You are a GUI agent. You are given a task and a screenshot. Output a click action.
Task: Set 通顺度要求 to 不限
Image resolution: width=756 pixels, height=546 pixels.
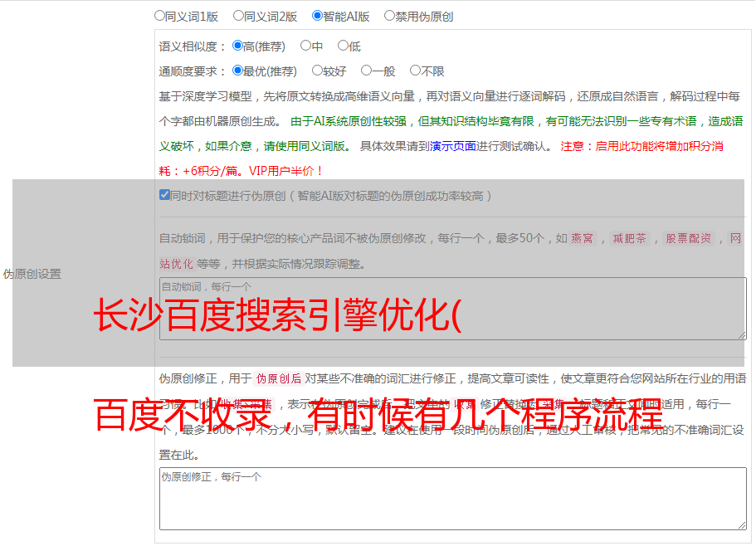415,71
